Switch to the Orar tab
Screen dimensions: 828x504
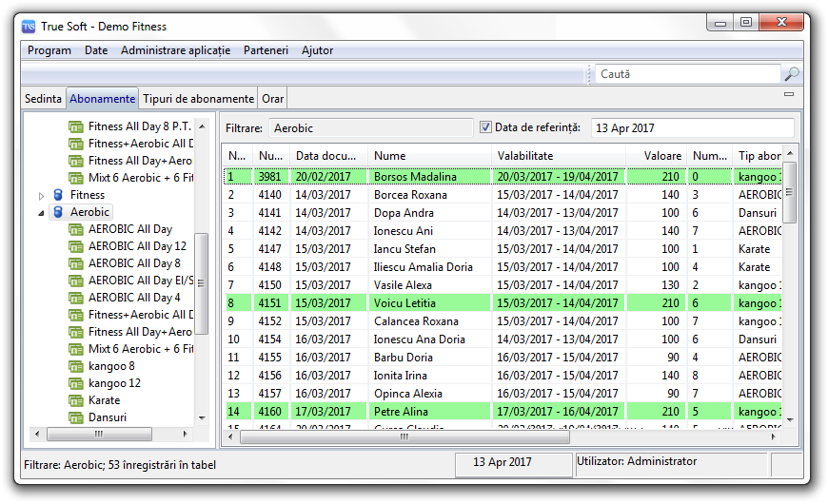point(272,99)
